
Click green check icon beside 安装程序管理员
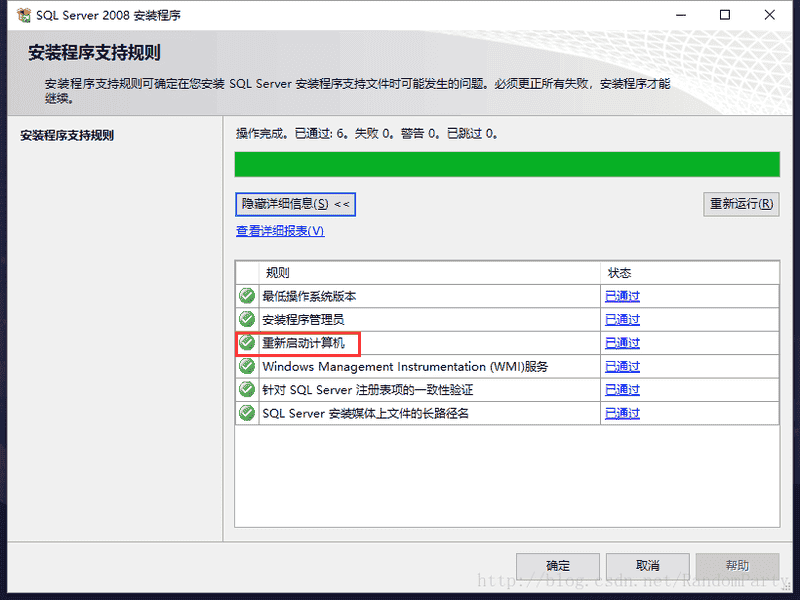pos(247,319)
